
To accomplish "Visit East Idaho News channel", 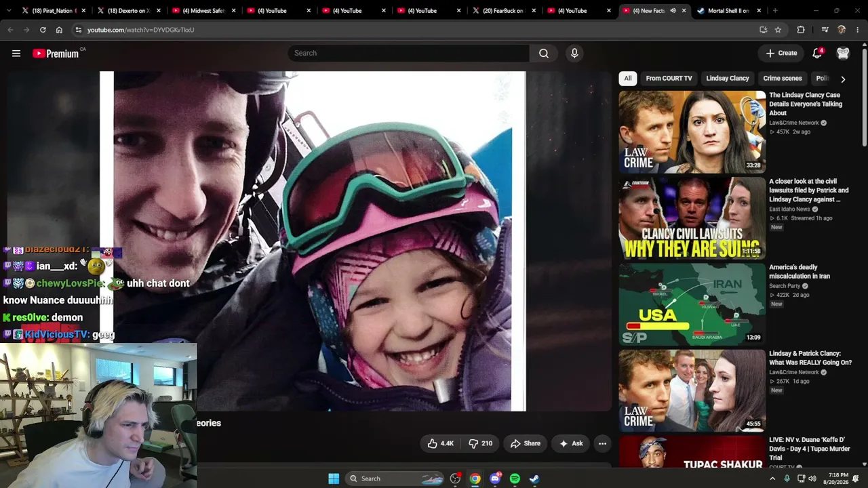I will [789, 209].
